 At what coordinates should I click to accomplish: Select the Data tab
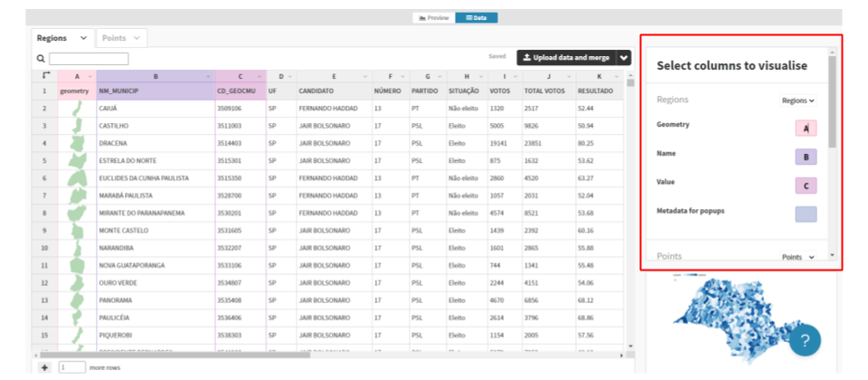coord(476,17)
